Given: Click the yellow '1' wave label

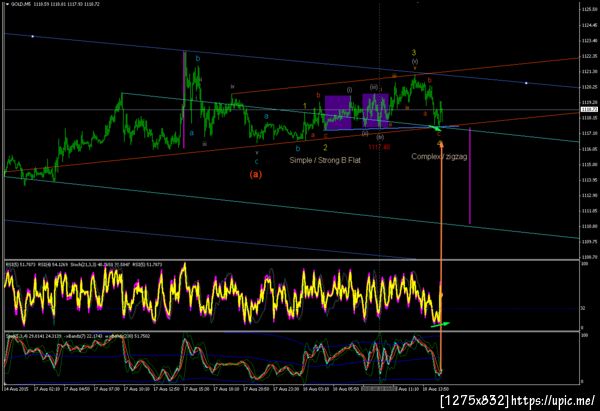Looking at the screenshot, I should click(x=305, y=106).
